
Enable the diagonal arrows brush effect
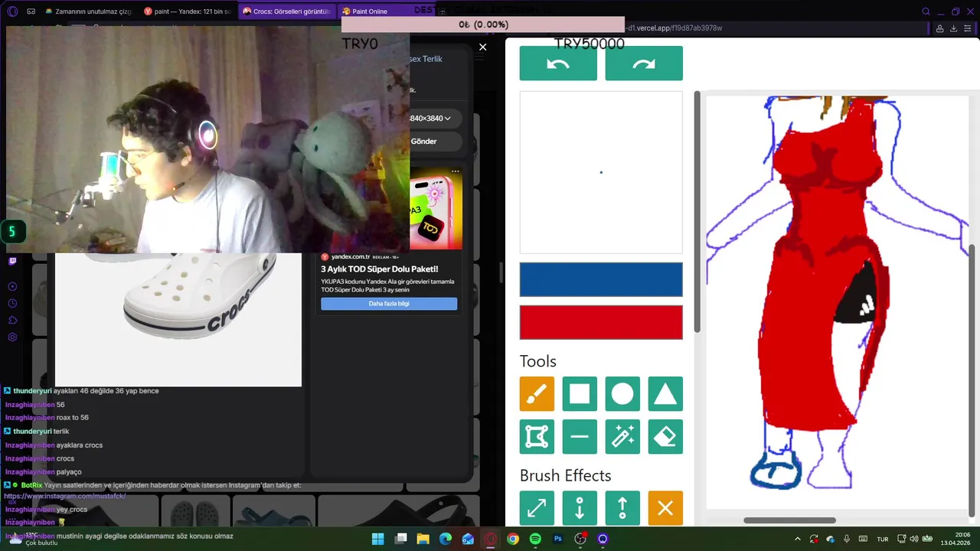coord(537,508)
